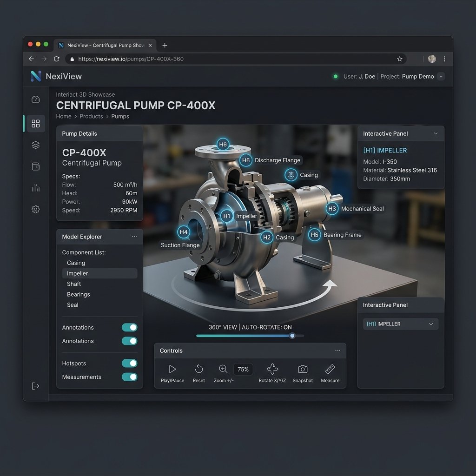Click the Zoom +/- magnifier icon

[223, 369]
